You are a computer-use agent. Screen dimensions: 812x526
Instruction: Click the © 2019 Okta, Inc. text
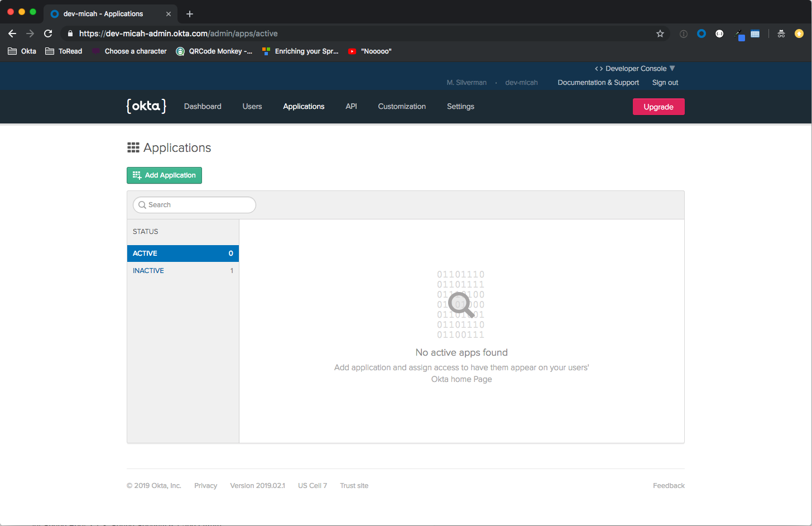[154, 486]
